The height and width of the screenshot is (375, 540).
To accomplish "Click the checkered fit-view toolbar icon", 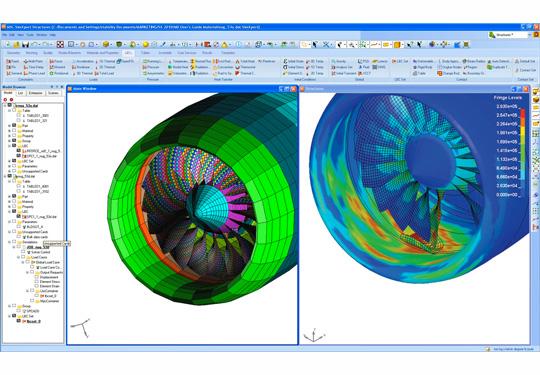I will point(60,44).
